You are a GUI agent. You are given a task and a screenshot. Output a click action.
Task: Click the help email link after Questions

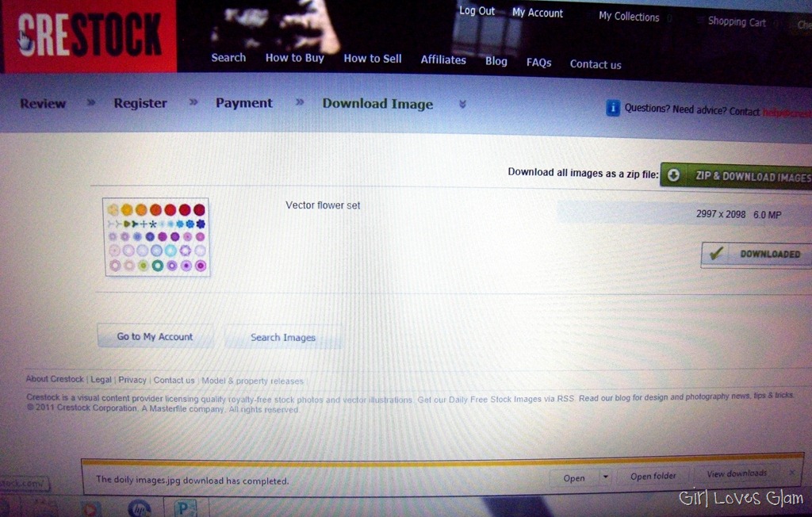coord(787,113)
